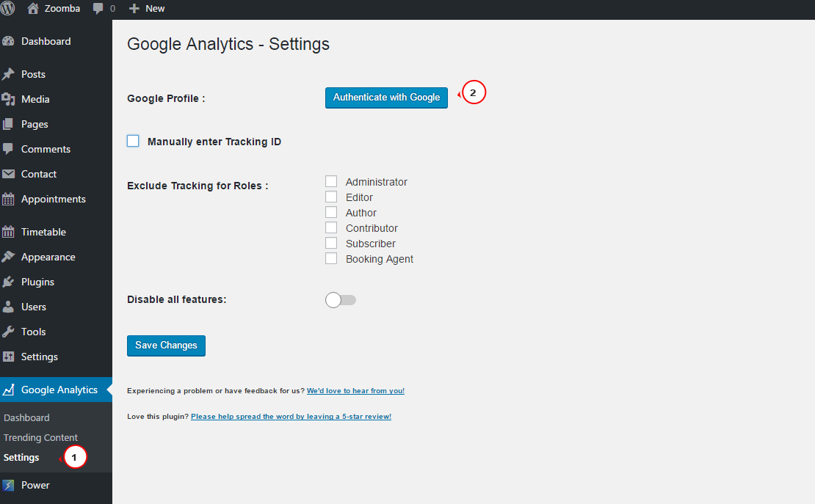Check the Contributor role exclusion
The height and width of the screenshot is (504, 815).
click(x=331, y=227)
